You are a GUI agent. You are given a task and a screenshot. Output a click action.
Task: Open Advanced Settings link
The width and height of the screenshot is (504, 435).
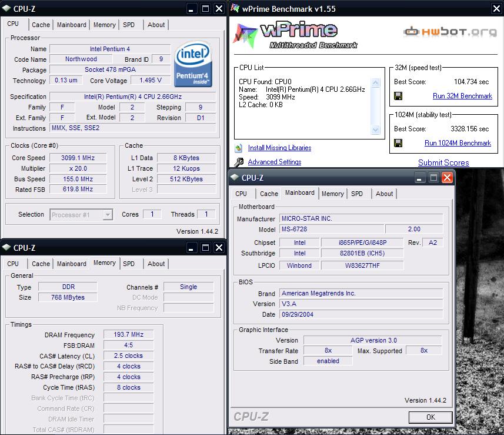pos(275,162)
